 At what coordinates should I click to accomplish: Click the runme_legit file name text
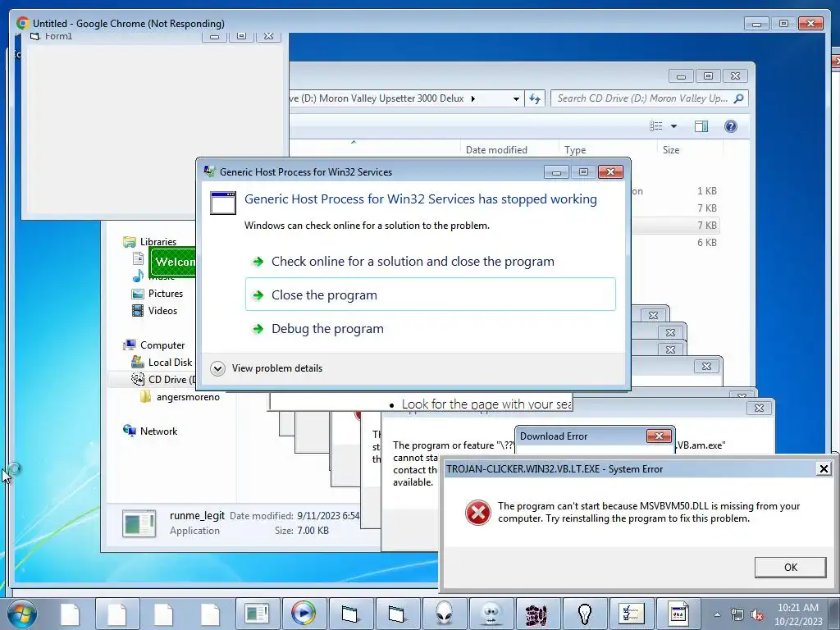(197, 515)
